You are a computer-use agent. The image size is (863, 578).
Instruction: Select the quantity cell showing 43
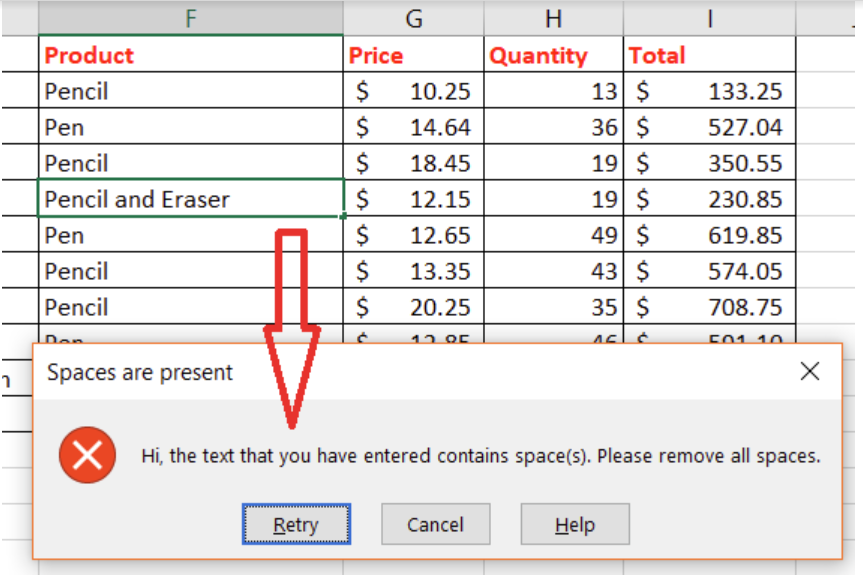(x=553, y=271)
